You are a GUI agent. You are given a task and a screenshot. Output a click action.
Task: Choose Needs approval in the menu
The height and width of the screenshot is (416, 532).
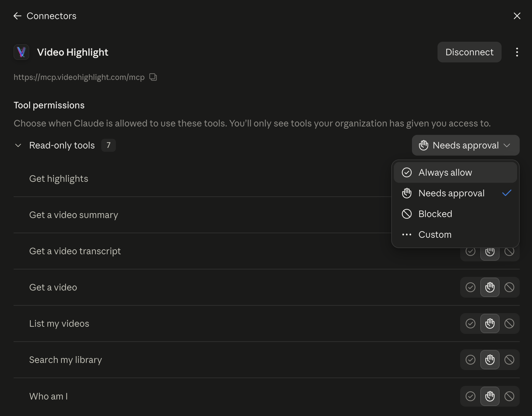click(455, 193)
